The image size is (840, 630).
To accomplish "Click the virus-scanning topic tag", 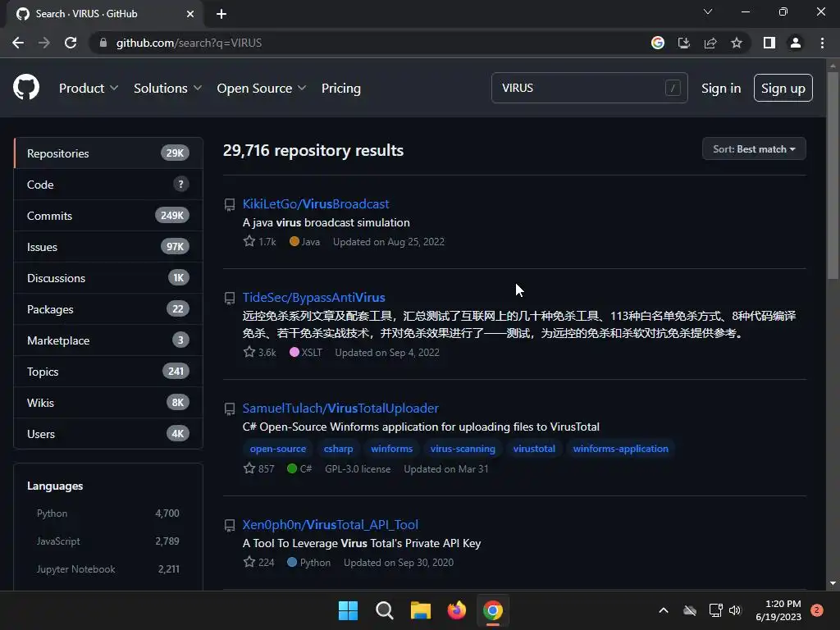I will tap(463, 449).
